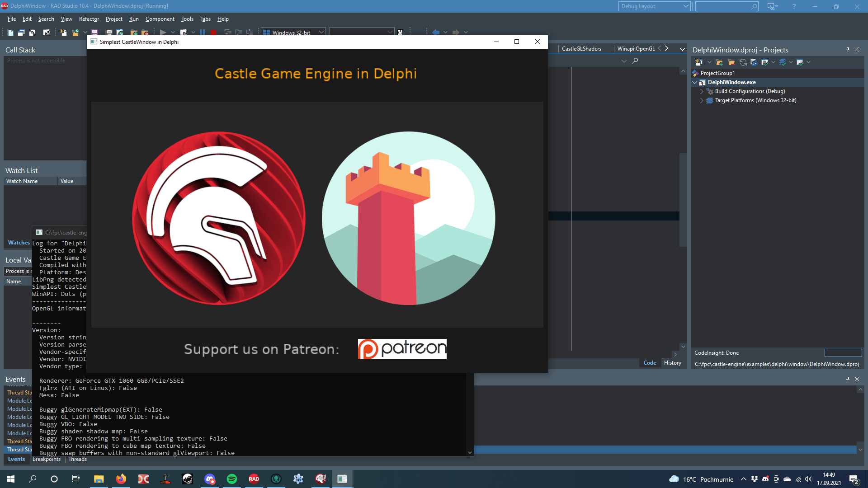This screenshot has height=488, width=868.
Task: Click Remove from Project folder icon
Action: tap(145, 33)
